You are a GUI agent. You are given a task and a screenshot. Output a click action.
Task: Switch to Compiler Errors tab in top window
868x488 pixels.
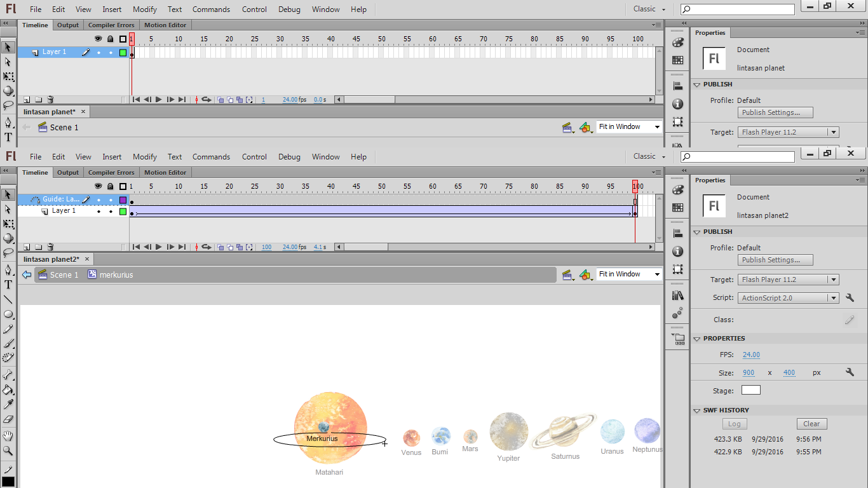(111, 25)
